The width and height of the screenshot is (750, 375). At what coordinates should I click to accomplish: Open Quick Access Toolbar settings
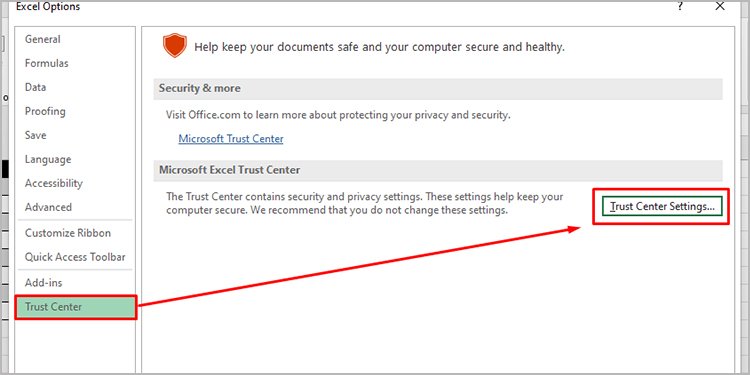point(75,257)
